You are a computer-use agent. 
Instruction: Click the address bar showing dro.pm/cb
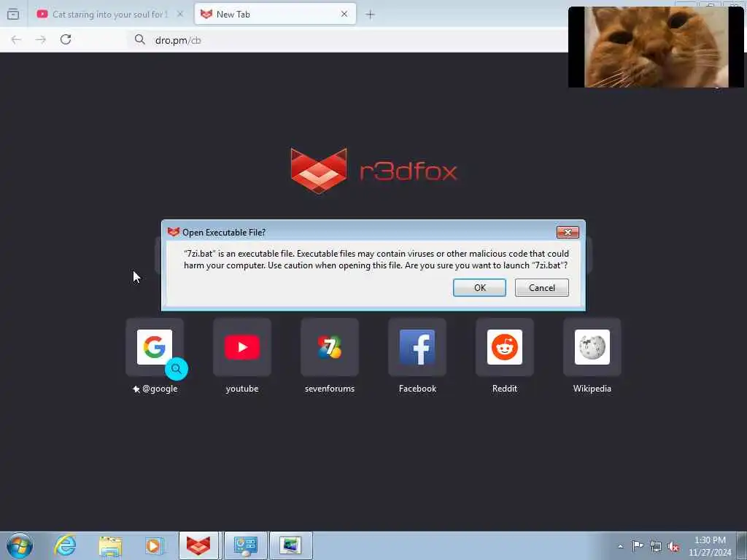pos(348,40)
